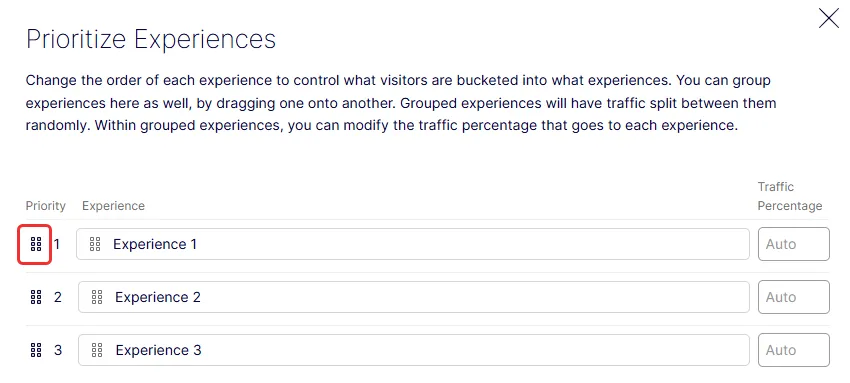Click the Traffic Percentage column header
The image size is (850, 383).
[790, 196]
